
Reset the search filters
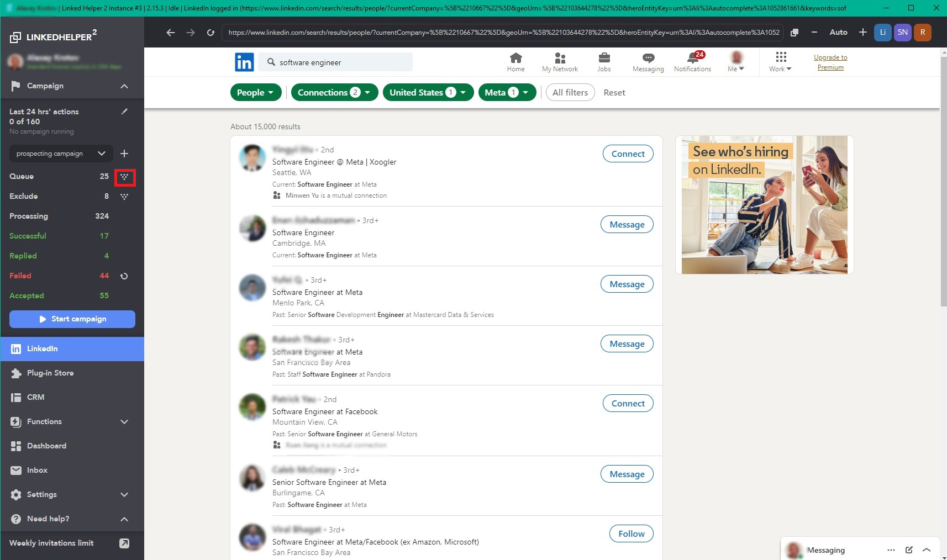(x=614, y=93)
